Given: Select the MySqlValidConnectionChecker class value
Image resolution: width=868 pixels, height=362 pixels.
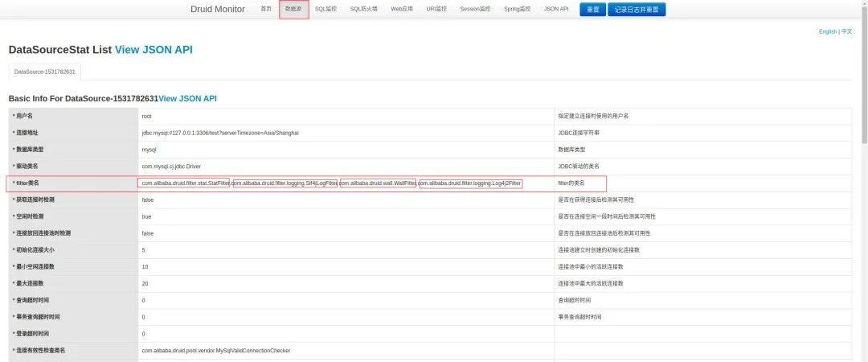Looking at the screenshot, I should (216, 351).
